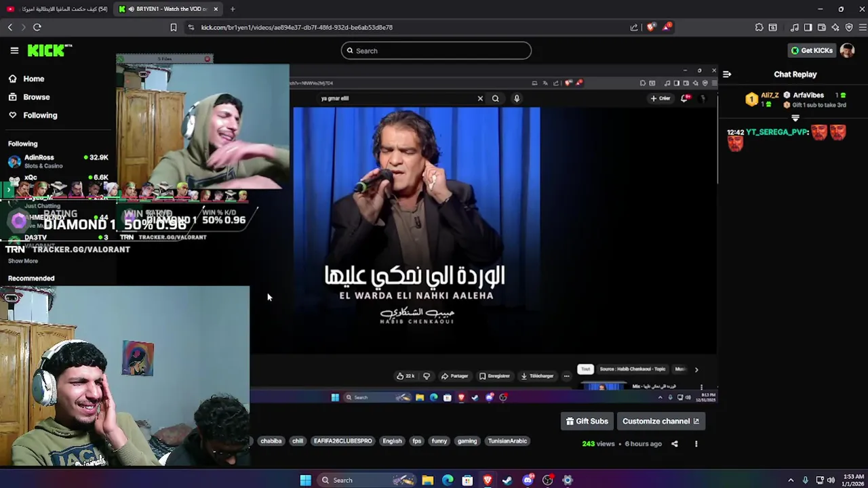
Task: Click the Gift Subs button
Action: pyautogui.click(x=587, y=421)
